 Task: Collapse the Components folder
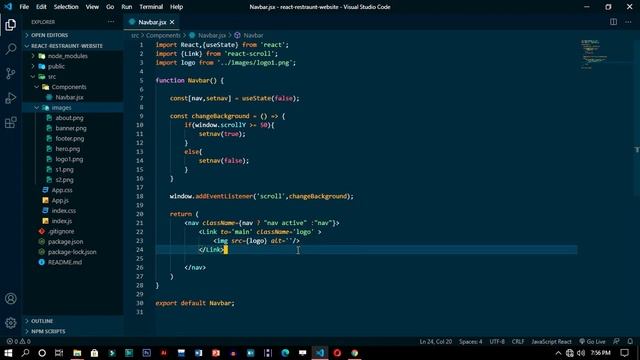point(69,87)
